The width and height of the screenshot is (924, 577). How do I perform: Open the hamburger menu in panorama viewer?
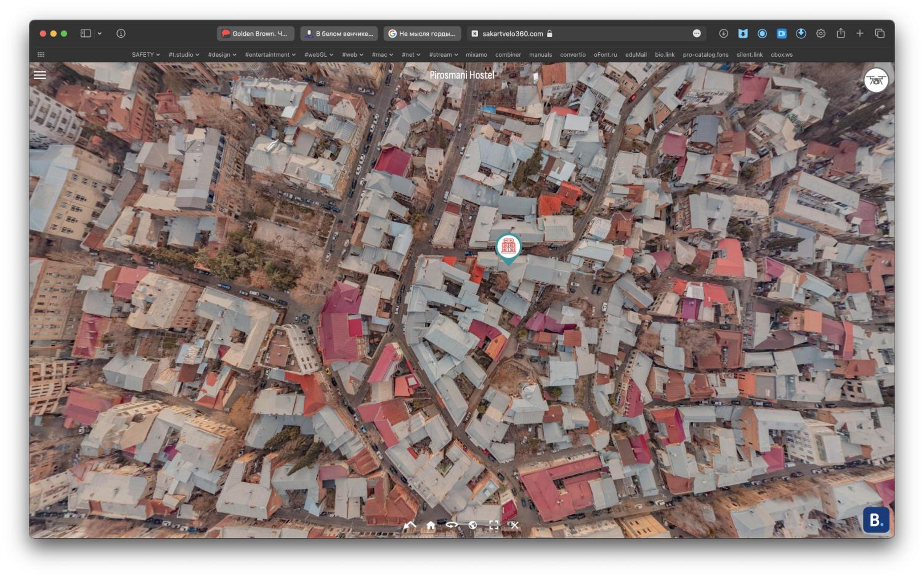pyautogui.click(x=40, y=75)
